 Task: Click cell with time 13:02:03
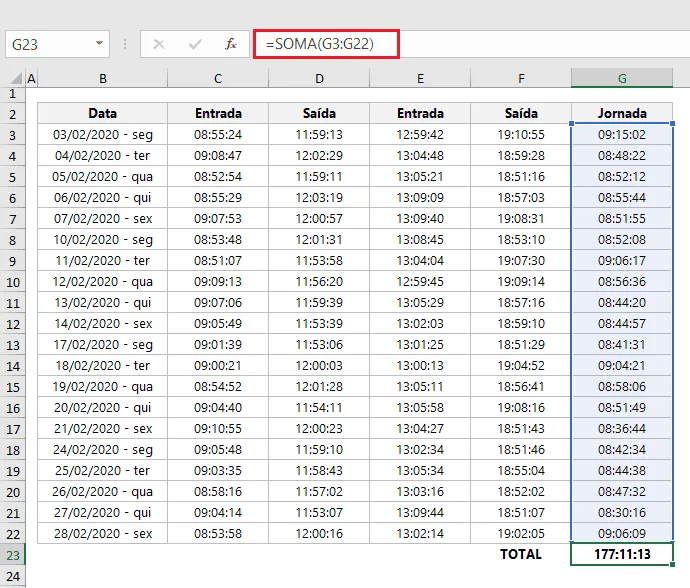pyautogui.click(x=420, y=323)
